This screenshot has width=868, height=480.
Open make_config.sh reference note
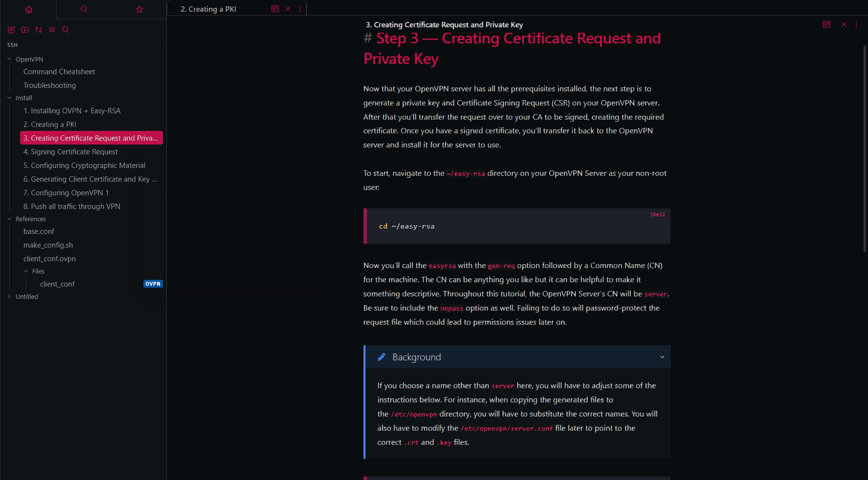(48, 245)
